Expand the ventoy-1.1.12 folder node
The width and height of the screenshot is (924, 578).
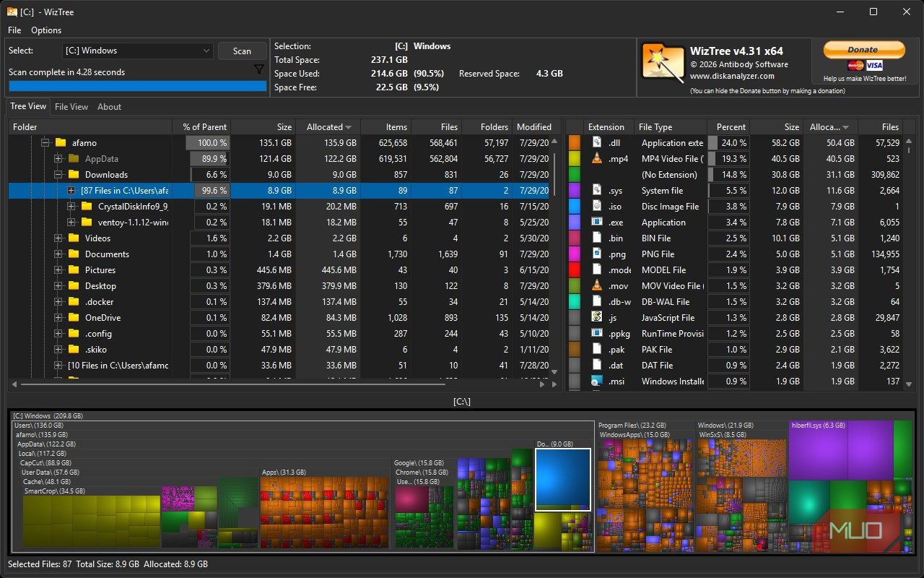click(71, 223)
